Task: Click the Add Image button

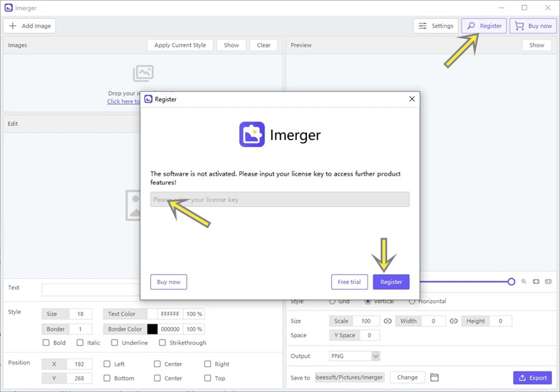Action: tap(30, 26)
